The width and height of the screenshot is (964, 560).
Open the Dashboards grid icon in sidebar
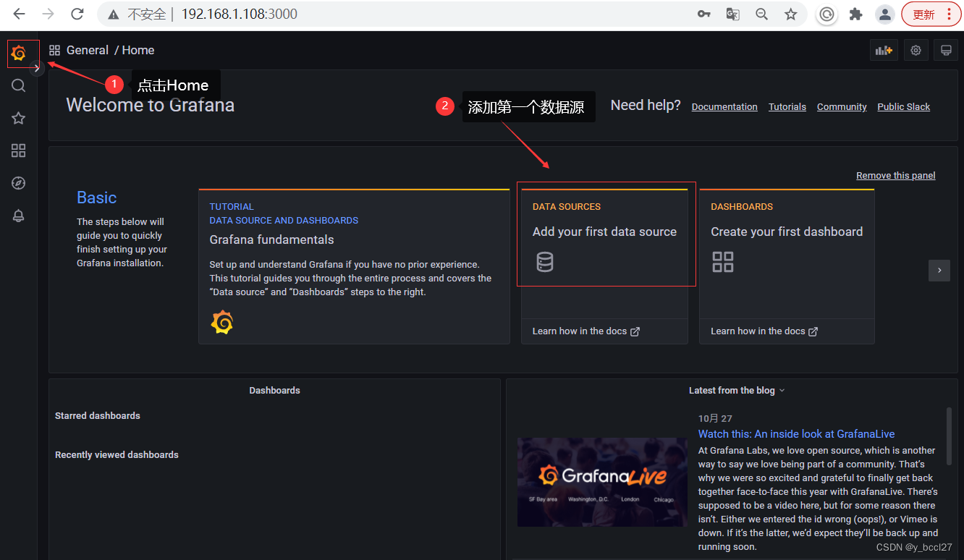tap(19, 150)
